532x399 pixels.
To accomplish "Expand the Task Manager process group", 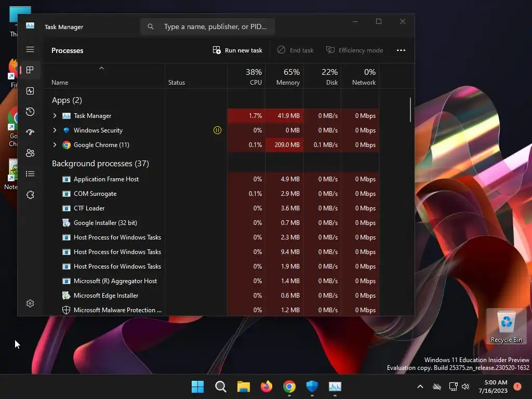I will tap(55, 116).
